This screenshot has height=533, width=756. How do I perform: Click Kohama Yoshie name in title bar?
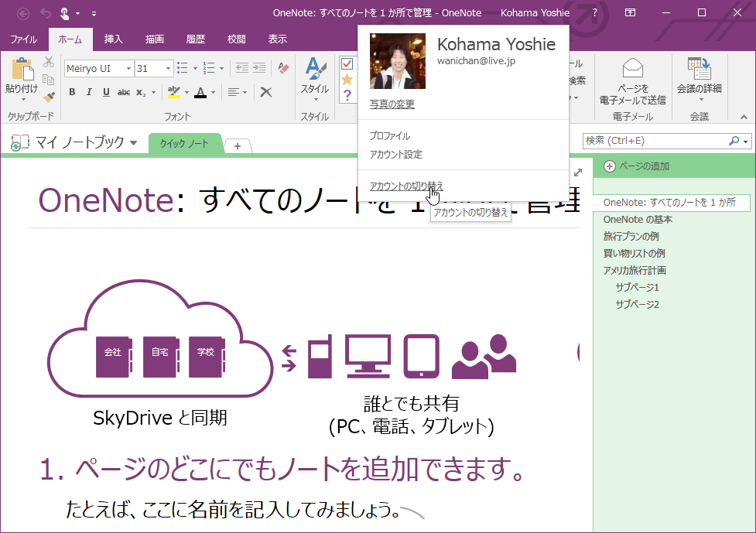[x=535, y=13]
